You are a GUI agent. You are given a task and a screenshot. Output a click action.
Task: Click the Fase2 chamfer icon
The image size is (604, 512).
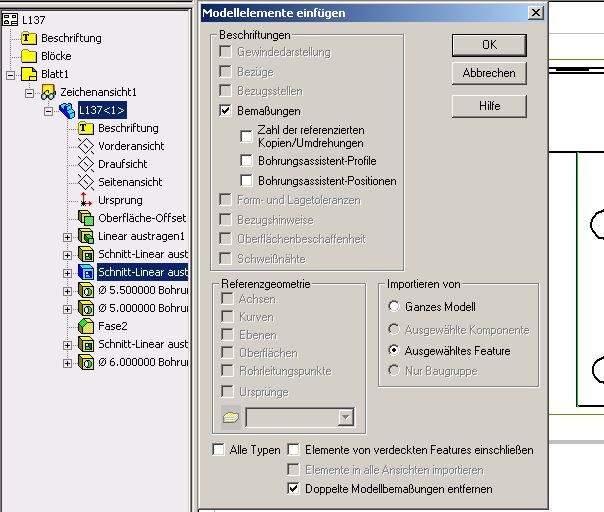pos(86,326)
